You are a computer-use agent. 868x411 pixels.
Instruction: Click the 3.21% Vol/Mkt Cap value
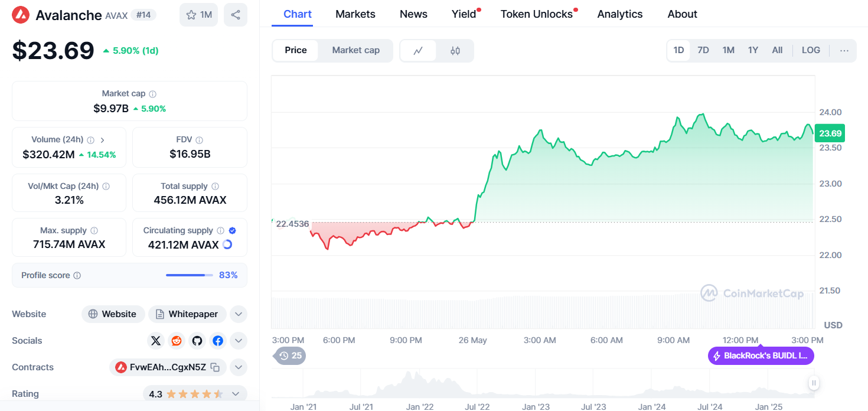point(69,200)
